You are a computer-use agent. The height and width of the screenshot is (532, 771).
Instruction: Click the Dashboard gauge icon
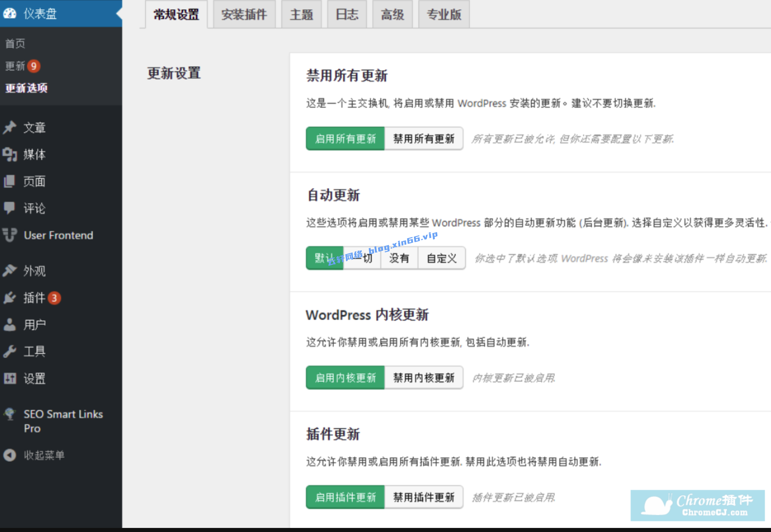tap(9, 14)
